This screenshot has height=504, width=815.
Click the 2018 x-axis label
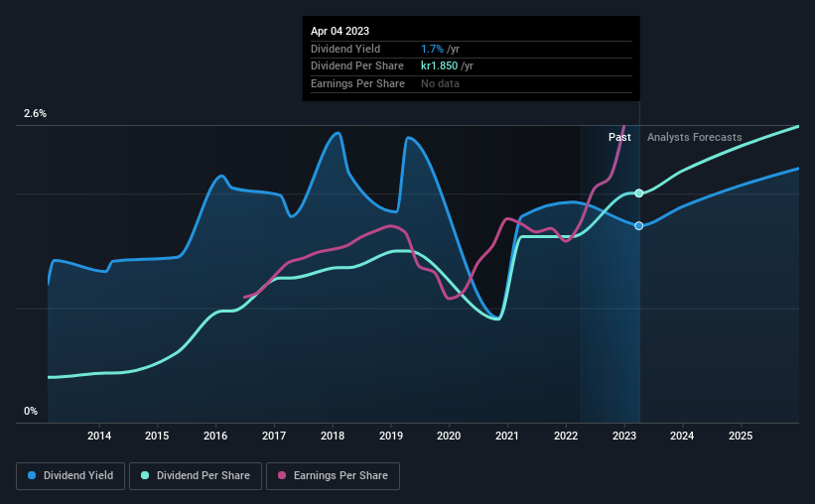coord(333,436)
